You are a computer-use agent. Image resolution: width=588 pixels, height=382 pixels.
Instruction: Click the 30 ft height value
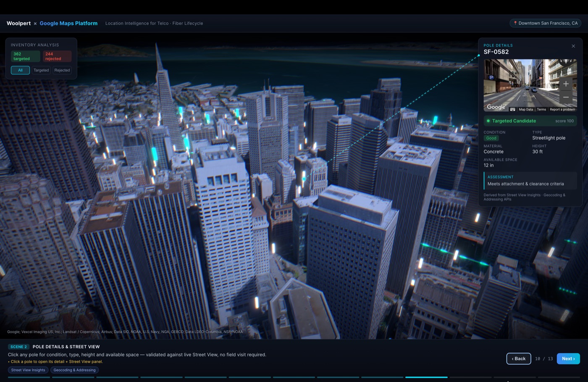[x=538, y=152]
